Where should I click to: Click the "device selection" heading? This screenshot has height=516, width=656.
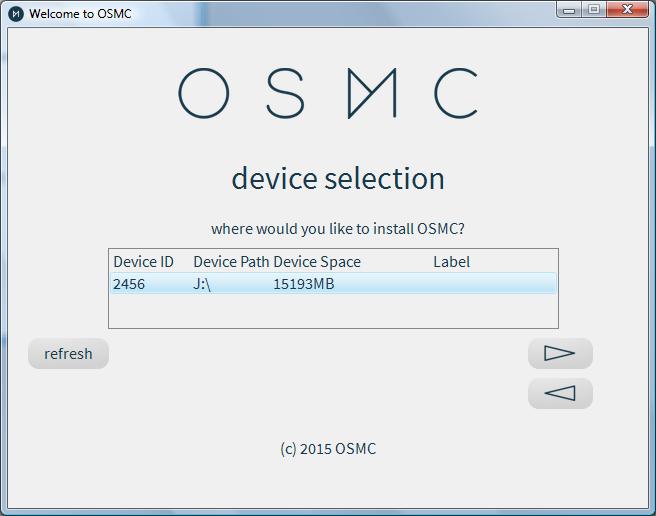click(338, 178)
